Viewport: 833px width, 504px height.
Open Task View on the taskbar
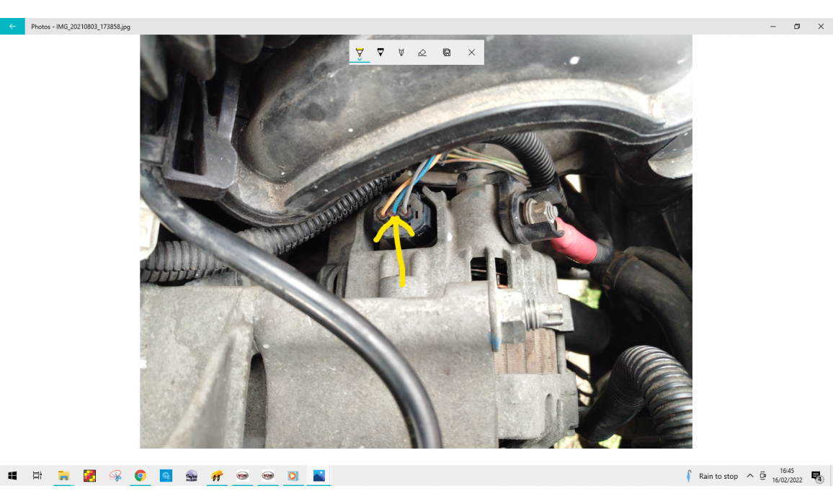click(x=37, y=476)
